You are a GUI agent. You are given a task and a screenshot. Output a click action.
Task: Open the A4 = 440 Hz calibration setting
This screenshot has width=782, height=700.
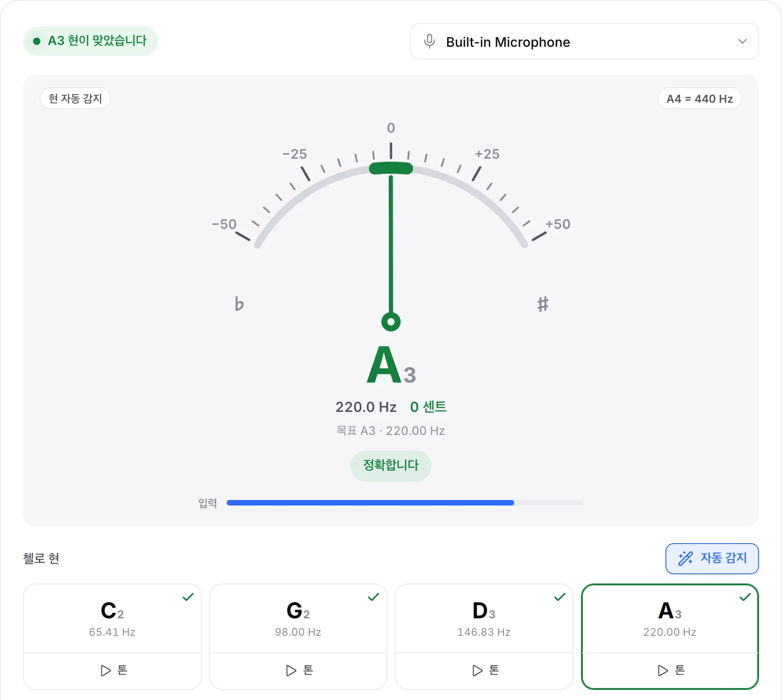click(x=699, y=98)
